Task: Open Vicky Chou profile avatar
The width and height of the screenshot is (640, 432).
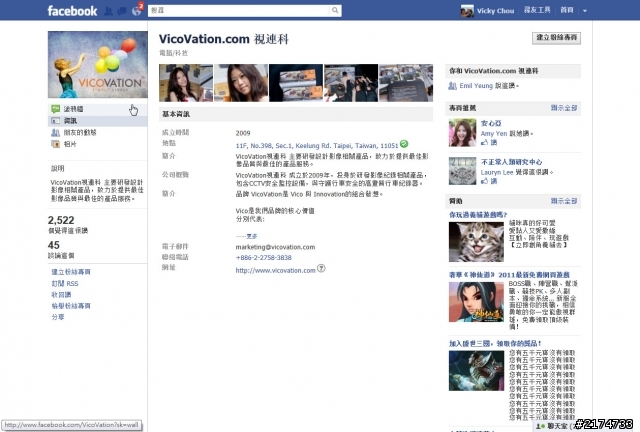Action: click(467, 11)
